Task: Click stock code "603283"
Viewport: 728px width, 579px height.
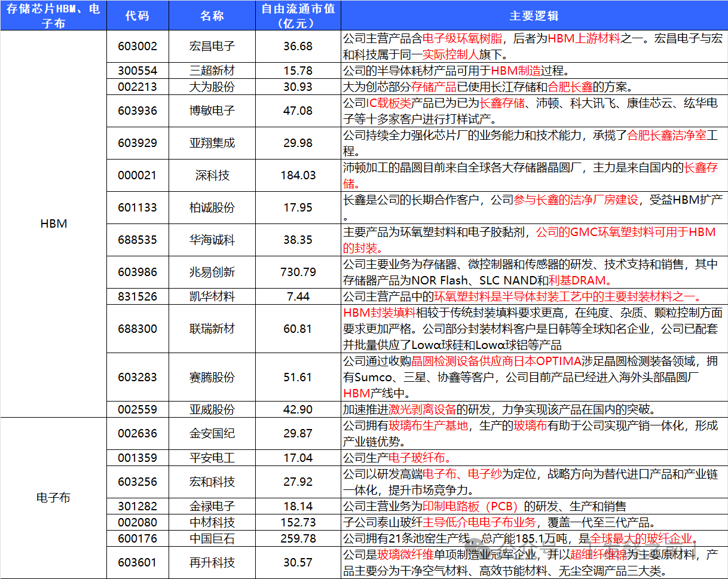Action: (137, 377)
